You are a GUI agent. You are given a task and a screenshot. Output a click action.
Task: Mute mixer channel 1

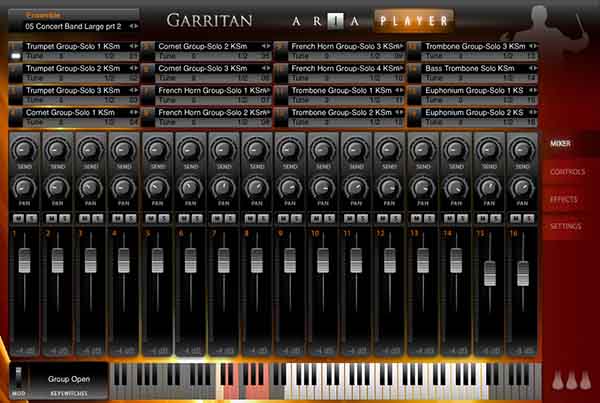pyautogui.click(x=17, y=217)
